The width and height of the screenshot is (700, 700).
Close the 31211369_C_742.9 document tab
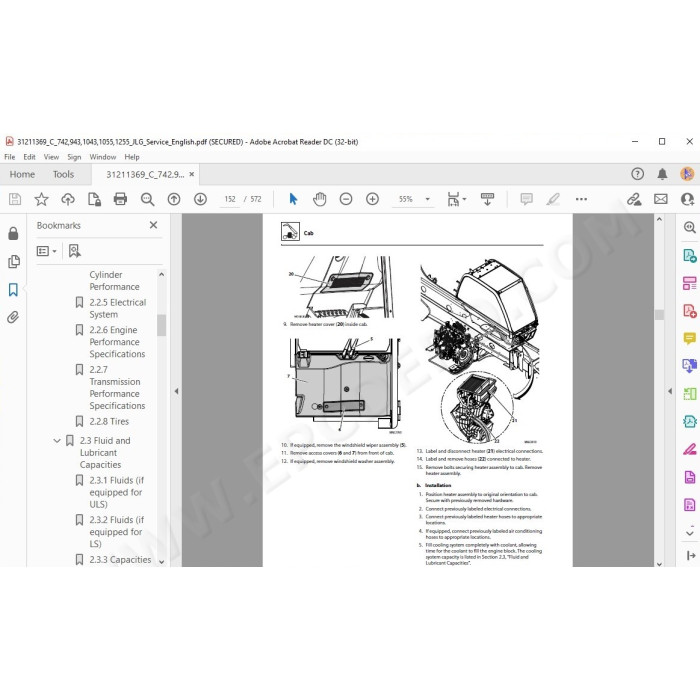tap(192, 174)
